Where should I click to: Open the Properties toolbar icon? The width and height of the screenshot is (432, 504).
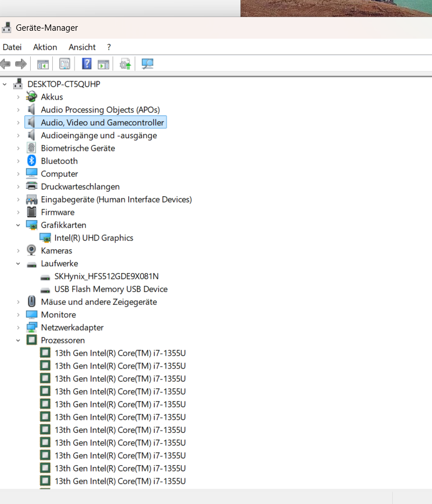click(x=65, y=64)
